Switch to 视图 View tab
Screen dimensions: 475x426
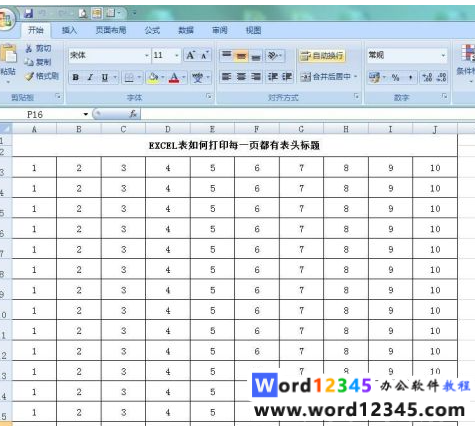pos(253,30)
